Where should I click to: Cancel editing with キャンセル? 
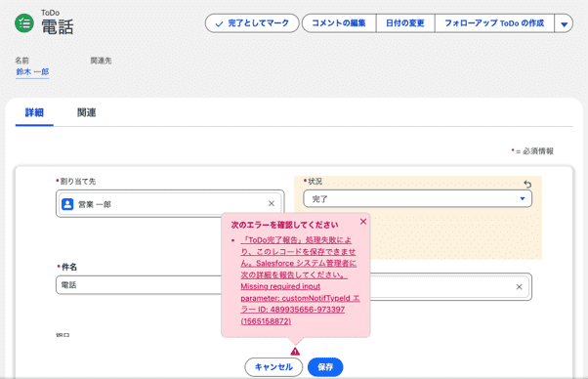tap(273, 367)
